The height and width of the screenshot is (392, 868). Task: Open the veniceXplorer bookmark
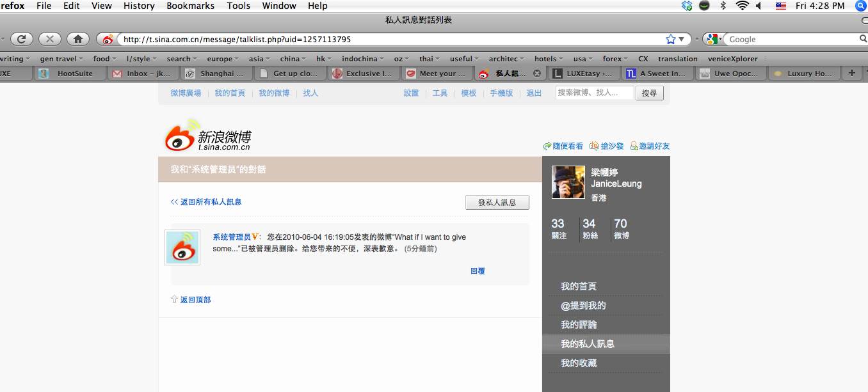733,59
